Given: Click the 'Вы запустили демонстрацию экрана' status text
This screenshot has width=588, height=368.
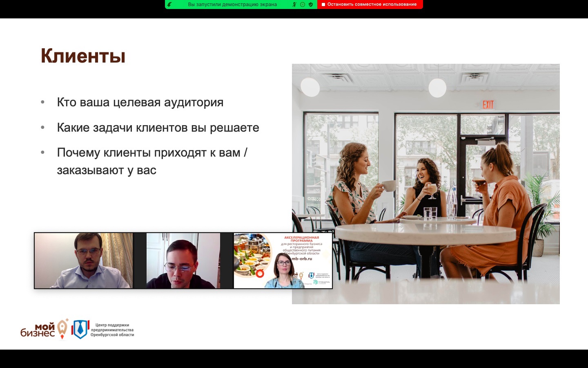Looking at the screenshot, I should click(232, 4).
